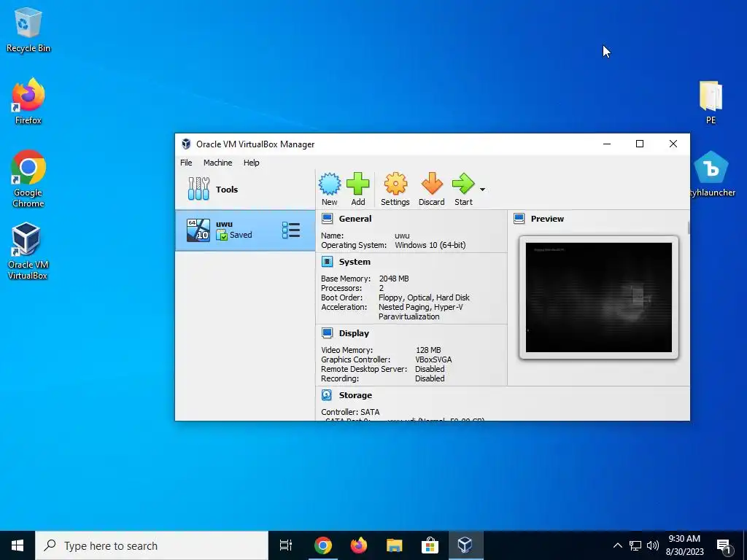Click the New virtual machine icon
The height and width of the screenshot is (560, 747).
pyautogui.click(x=329, y=189)
